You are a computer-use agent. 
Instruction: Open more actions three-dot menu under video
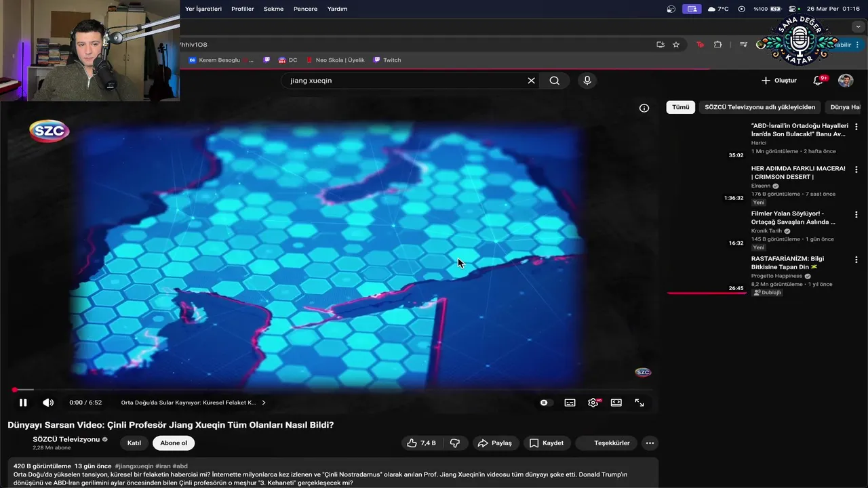tap(650, 443)
